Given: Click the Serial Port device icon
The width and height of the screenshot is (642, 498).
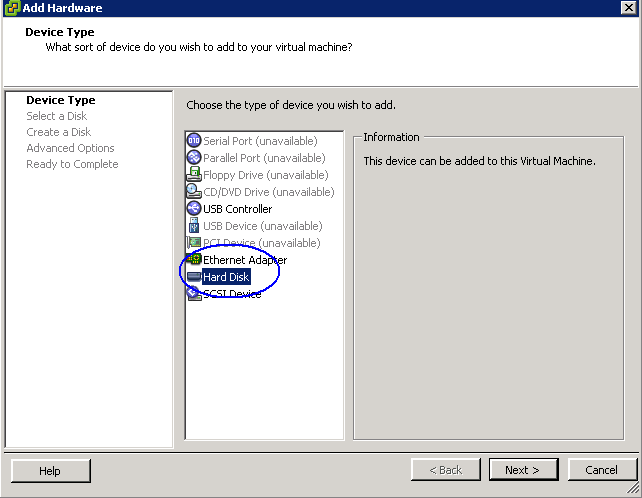Looking at the screenshot, I should tap(194, 140).
